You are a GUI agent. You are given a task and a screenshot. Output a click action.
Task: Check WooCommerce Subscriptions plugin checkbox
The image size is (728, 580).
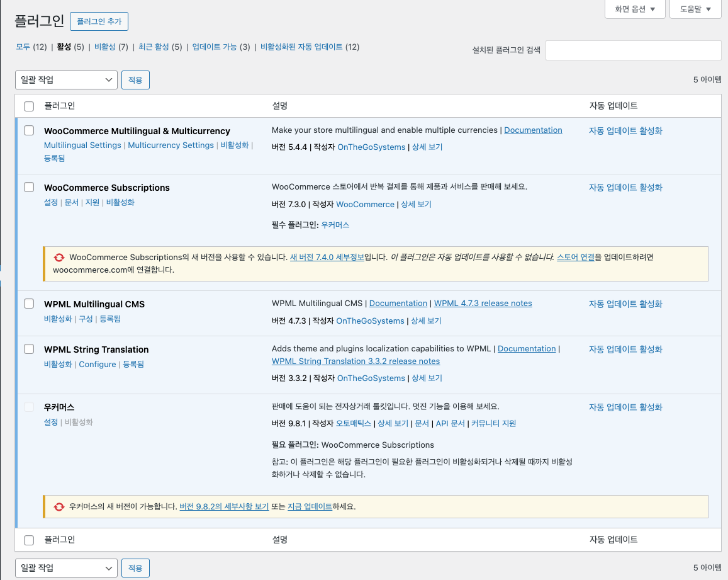click(x=29, y=187)
